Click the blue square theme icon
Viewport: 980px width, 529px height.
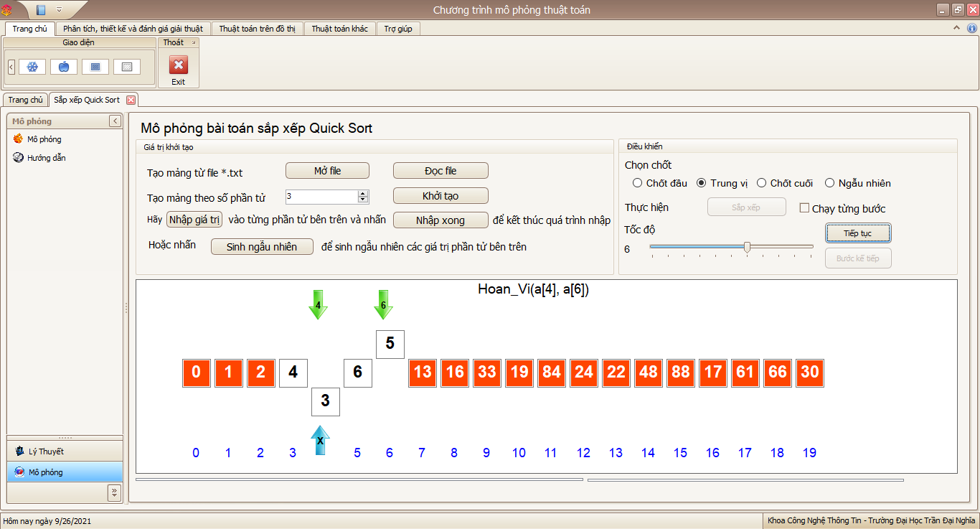[95, 66]
